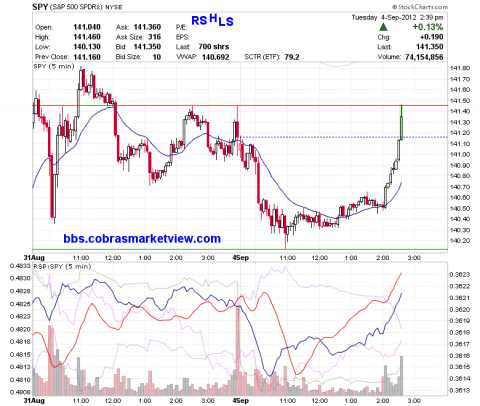Click the 0.3615 right axis label
This screenshot has height=406, width=480.
point(460,367)
